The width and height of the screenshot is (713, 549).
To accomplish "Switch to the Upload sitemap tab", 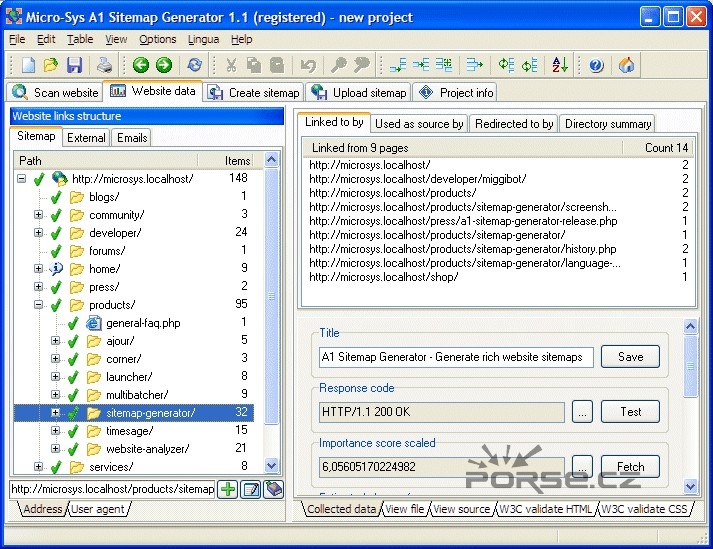I will [358, 92].
